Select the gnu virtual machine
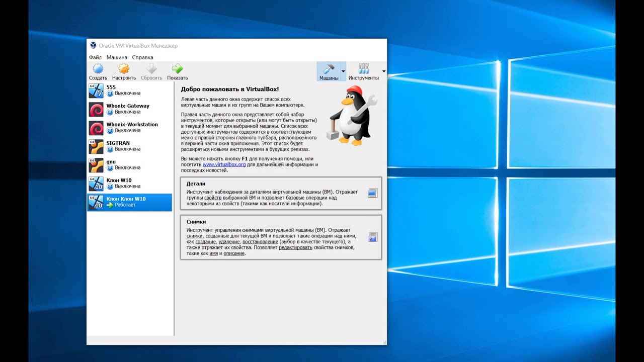Screen dimensions: 644x362 coord(130,165)
